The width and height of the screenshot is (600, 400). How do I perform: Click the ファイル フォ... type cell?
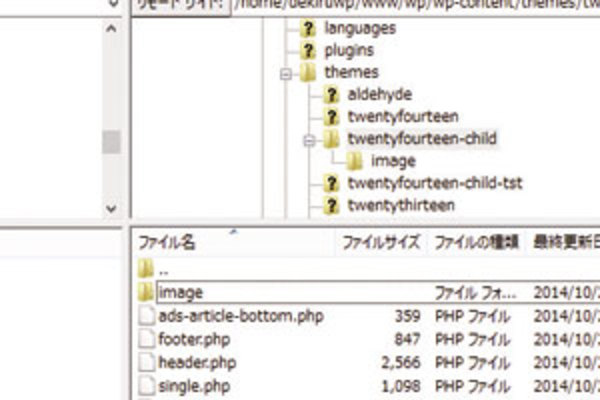(x=476, y=293)
